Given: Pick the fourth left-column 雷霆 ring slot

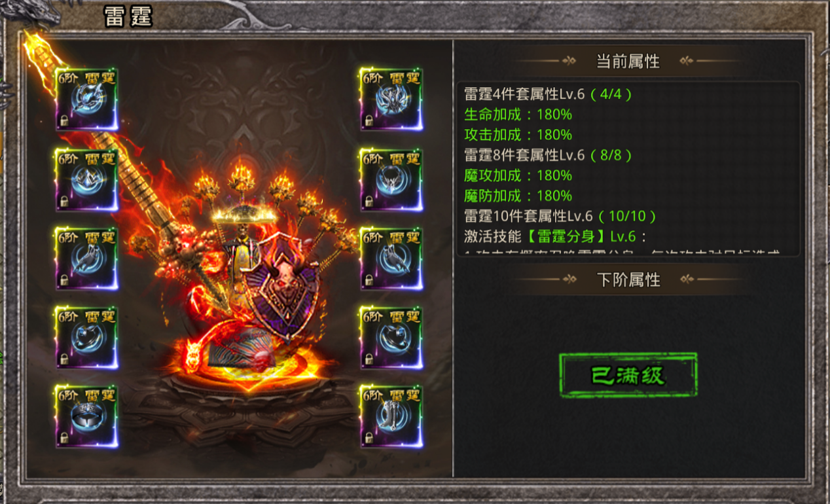Looking at the screenshot, I should coord(86,338).
